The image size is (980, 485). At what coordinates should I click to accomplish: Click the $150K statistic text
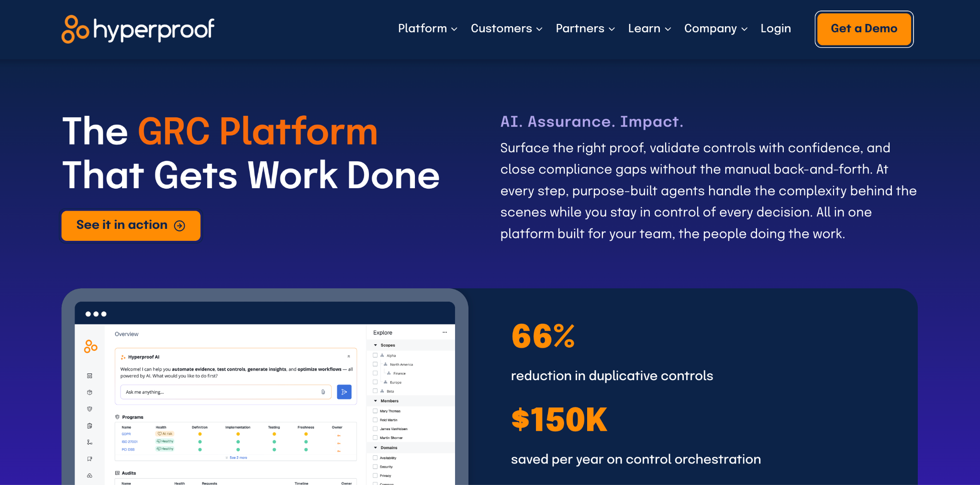(x=559, y=420)
